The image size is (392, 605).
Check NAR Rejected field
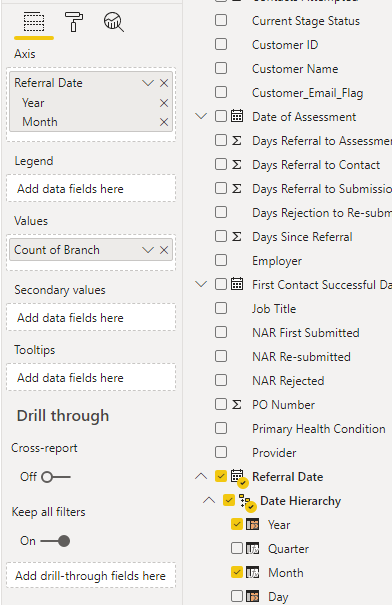coord(221,380)
